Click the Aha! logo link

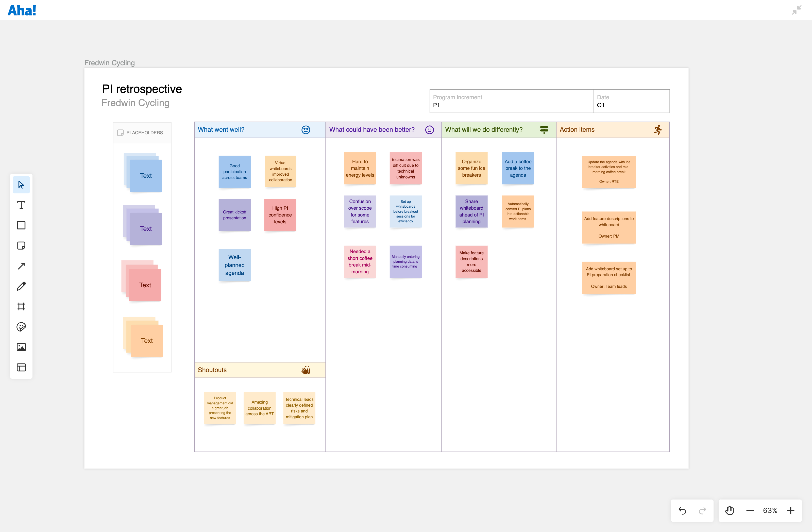[x=22, y=10]
